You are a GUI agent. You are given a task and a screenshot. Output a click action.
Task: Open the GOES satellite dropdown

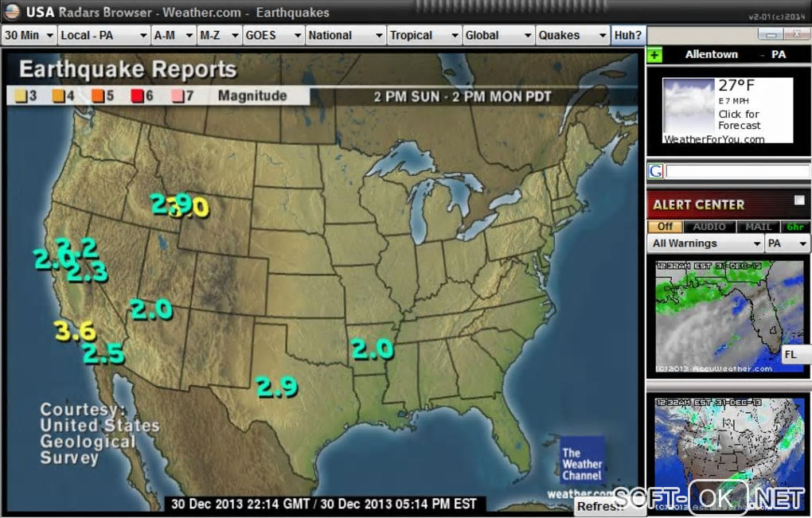[x=273, y=35]
